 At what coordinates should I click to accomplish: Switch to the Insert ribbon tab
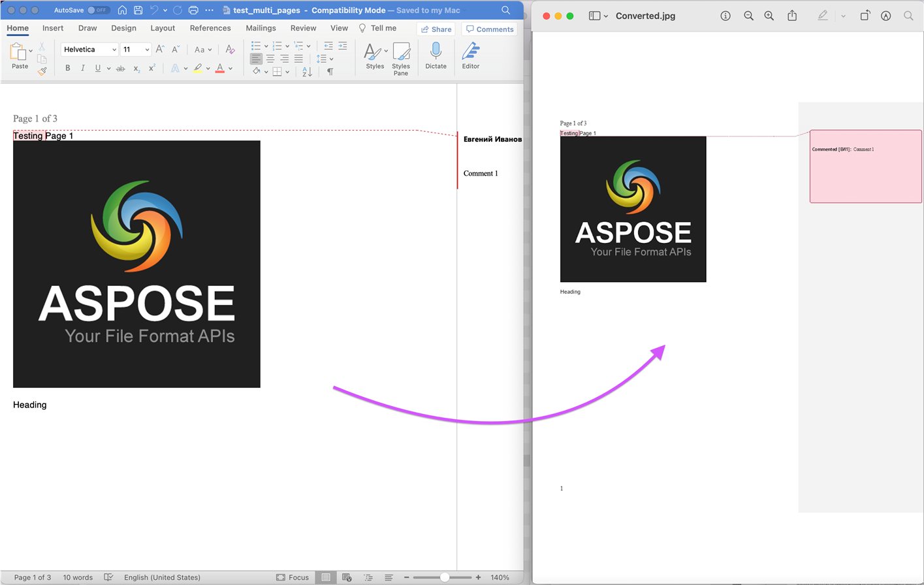click(x=53, y=28)
